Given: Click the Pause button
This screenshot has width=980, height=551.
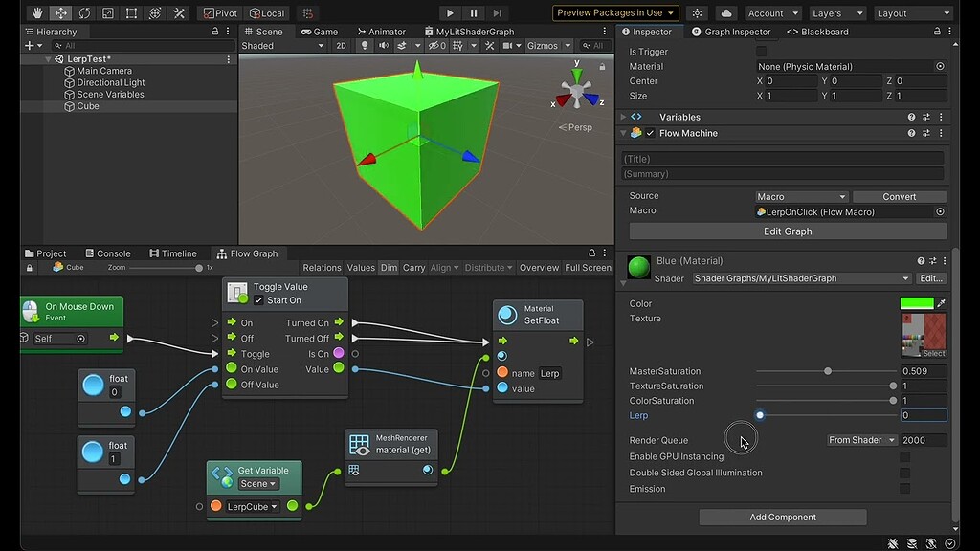Looking at the screenshot, I should point(473,13).
